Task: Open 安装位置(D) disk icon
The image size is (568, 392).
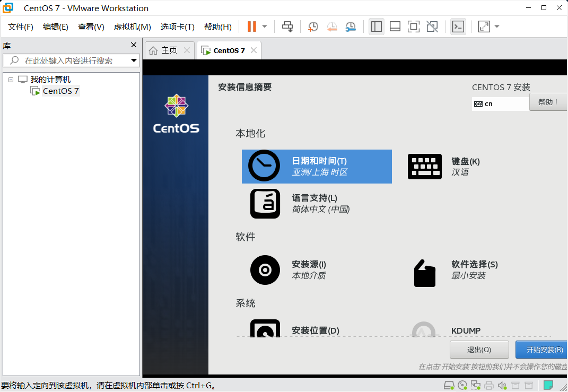Action: pyautogui.click(x=265, y=328)
